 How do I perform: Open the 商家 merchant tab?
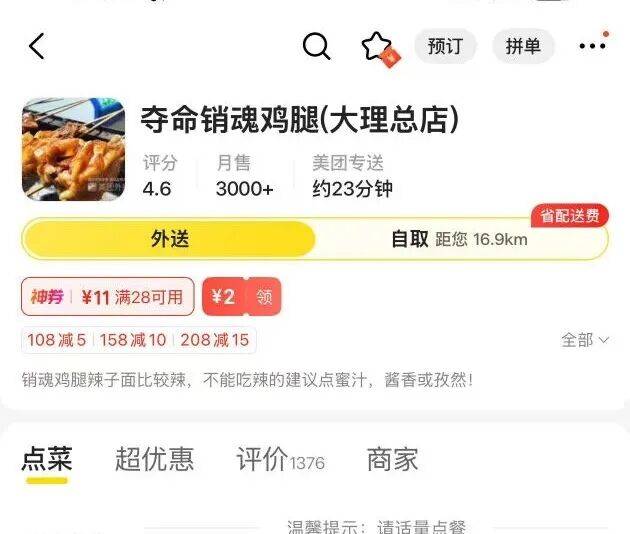point(393,459)
